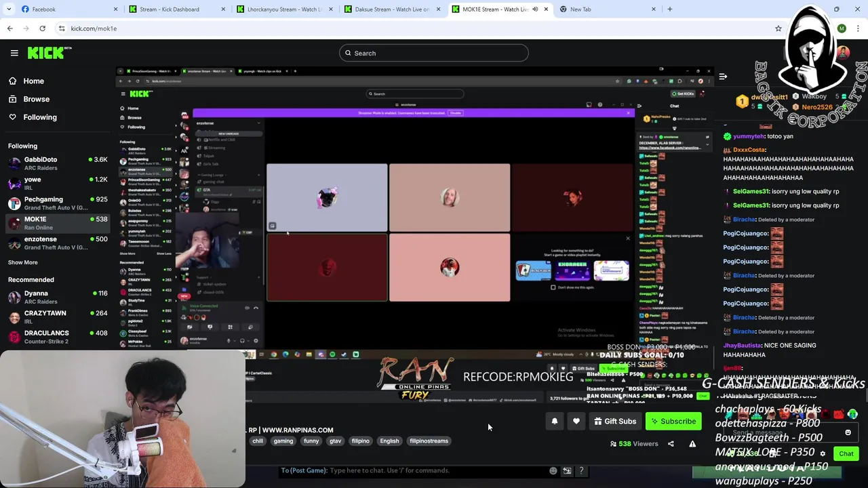Go to Home in Kick sidebar

point(33,81)
